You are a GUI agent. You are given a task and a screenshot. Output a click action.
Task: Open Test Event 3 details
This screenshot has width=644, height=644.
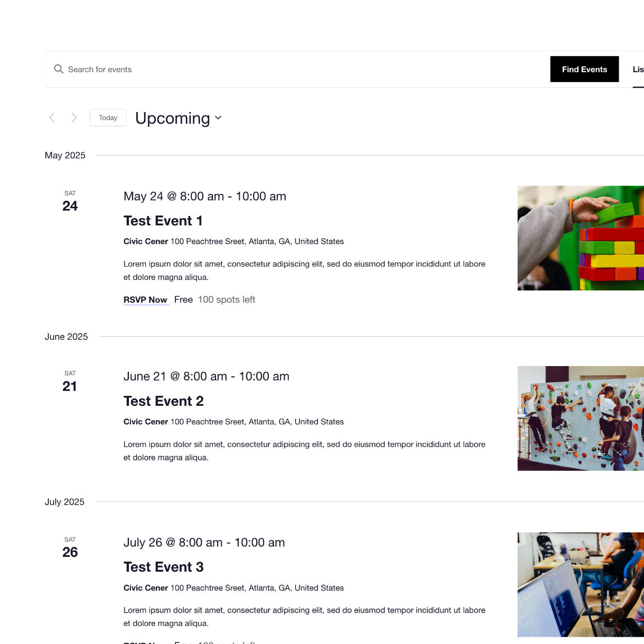click(x=163, y=567)
